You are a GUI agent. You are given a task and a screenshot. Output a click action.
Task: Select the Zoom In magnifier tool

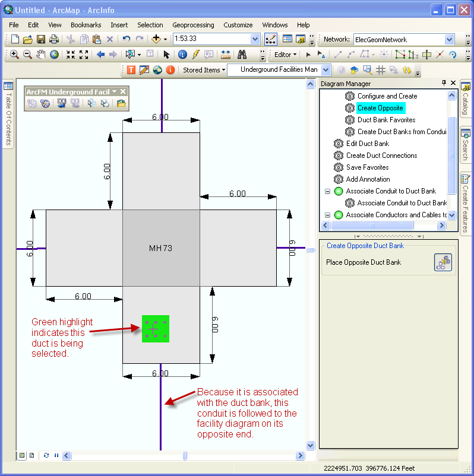[x=14, y=55]
